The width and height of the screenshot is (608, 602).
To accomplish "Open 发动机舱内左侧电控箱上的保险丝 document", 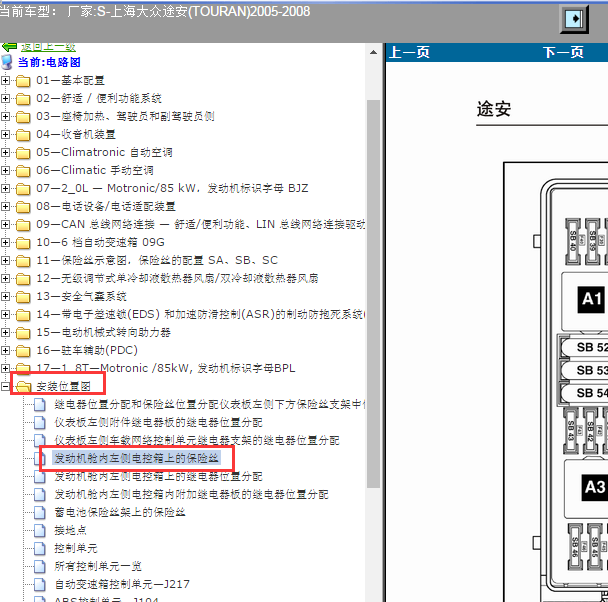I will [136, 458].
